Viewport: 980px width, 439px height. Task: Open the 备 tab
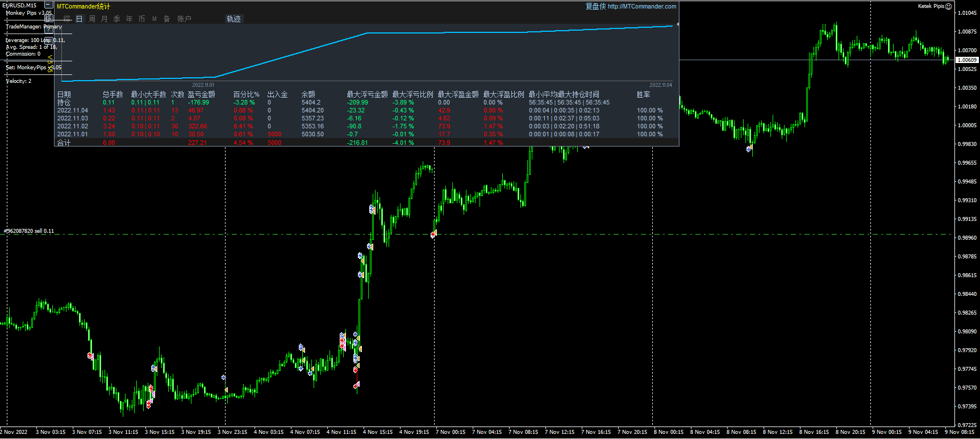click(167, 19)
